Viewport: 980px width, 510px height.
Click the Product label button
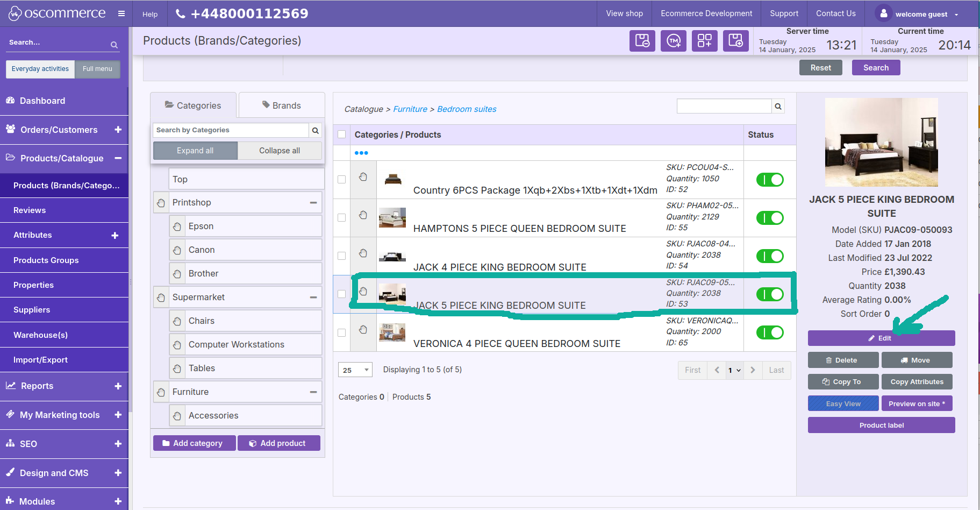[881, 425]
